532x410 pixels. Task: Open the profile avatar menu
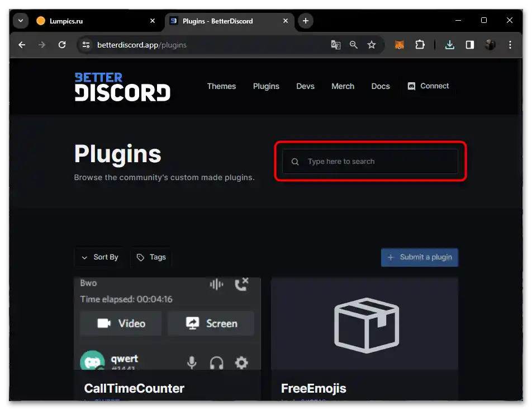coord(490,45)
